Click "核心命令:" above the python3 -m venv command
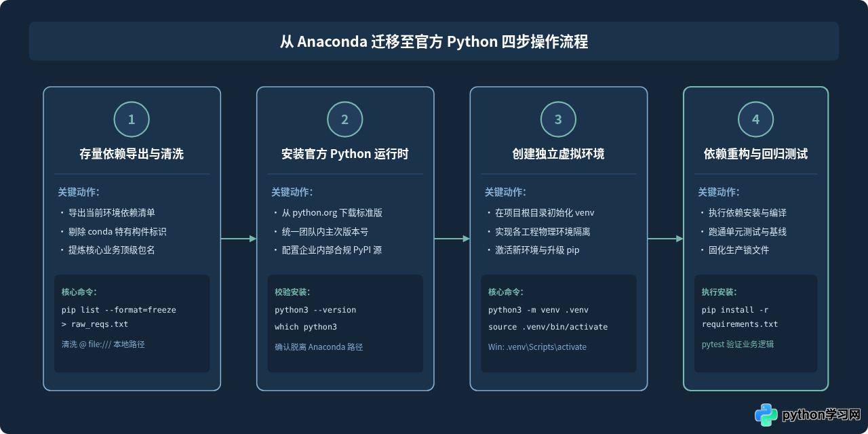The height and width of the screenshot is (434, 868). (x=506, y=292)
